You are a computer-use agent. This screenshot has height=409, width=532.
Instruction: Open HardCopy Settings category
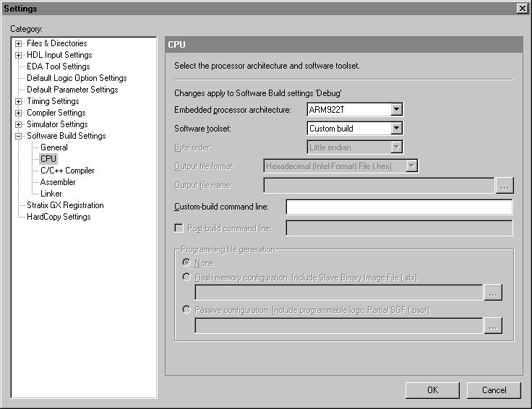pos(59,217)
